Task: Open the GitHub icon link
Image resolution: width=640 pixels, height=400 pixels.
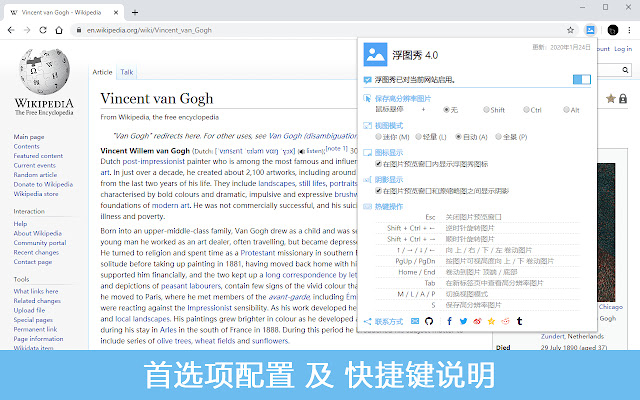Action: pyautogui.click(x=429, y=321)
